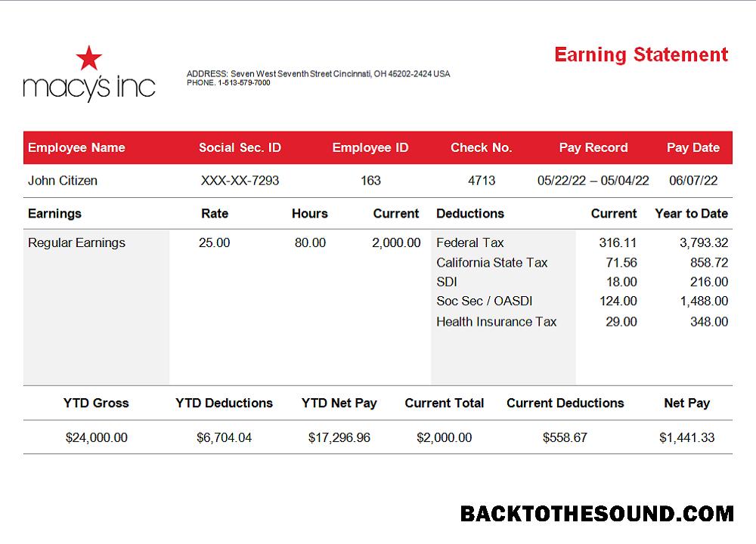Click the Earnings section header
The width and height of the screenshot is (756, 544).
pos(54,214)
